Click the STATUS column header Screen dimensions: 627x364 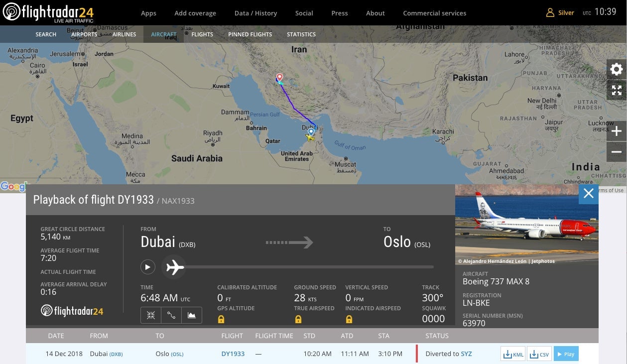pos(437,336)
